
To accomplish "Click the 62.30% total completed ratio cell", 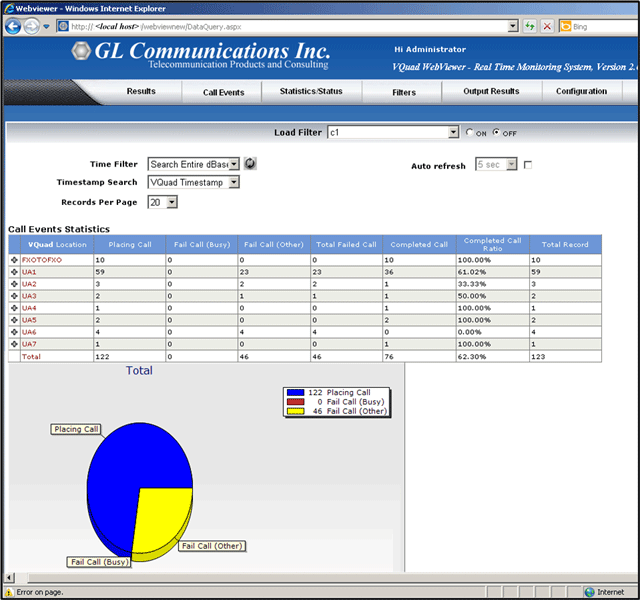I will tap(493, 356).
